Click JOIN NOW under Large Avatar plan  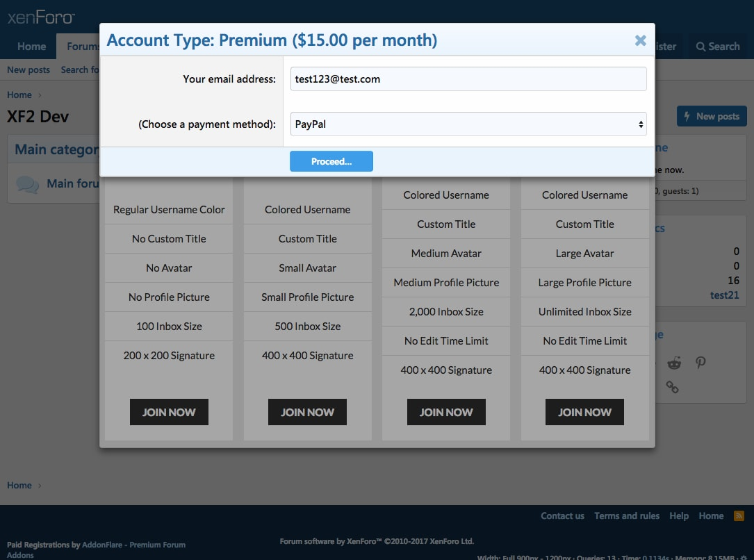tap(584, 412)
